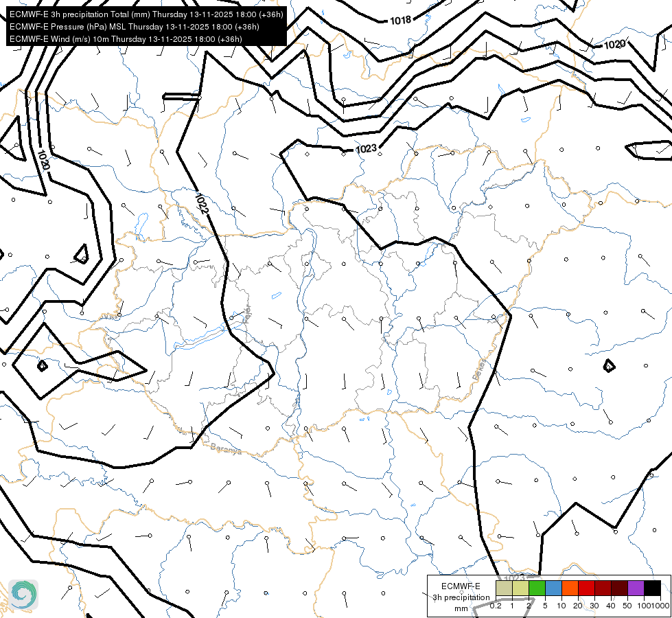The width and height of the screenshot is (672, 618).
Task: Click the 5 legend scale value
Action: tap(545, 606)
